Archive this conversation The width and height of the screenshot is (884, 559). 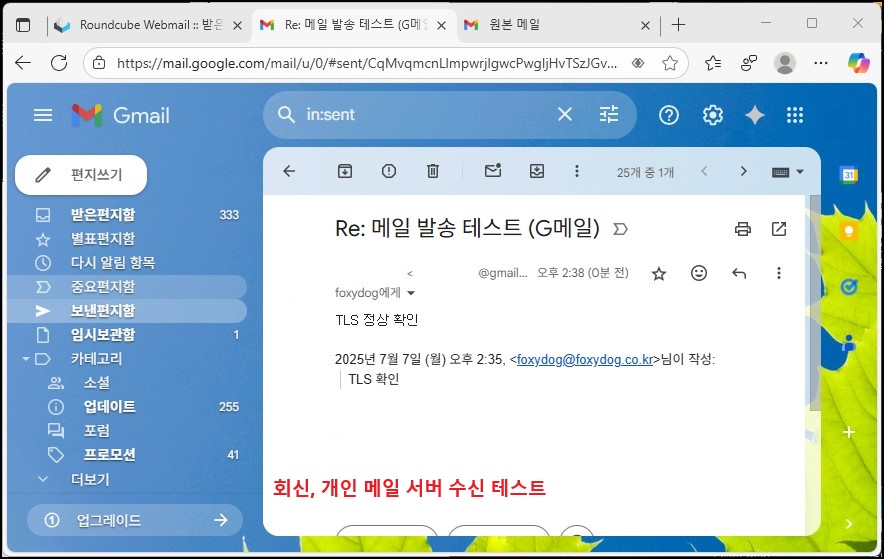[x=345, y=171]
